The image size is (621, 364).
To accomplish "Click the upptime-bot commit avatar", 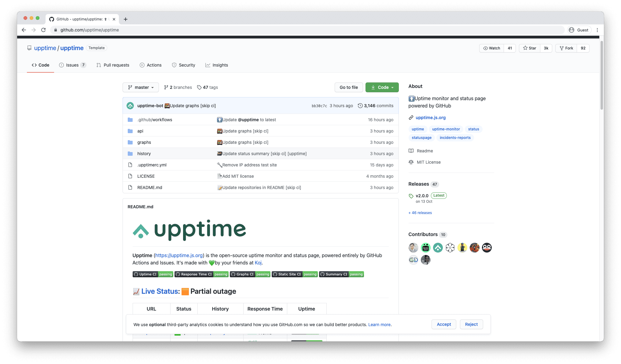I will pyautogui.click(x=131, y=105).
